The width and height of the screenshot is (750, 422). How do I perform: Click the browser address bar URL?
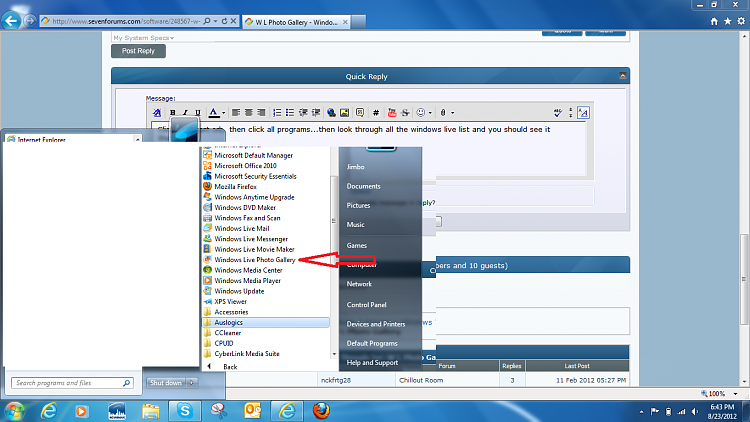pos(127,21)
